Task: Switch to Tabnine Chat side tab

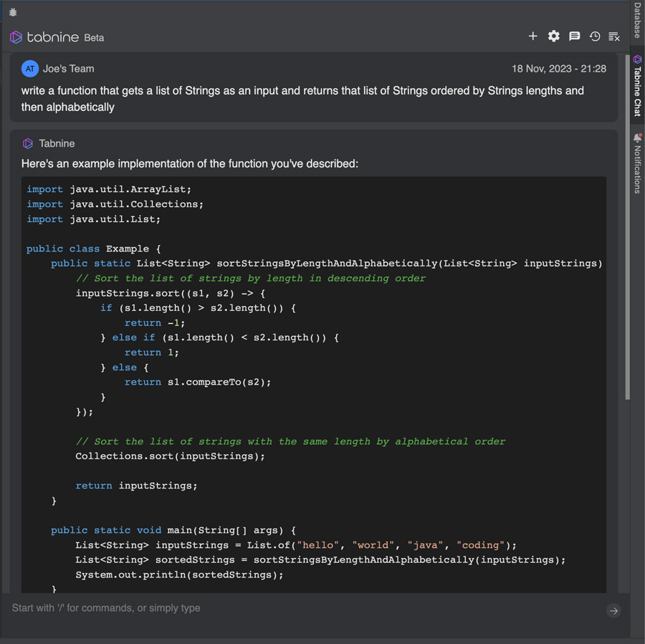Action: tap(637, 86)
